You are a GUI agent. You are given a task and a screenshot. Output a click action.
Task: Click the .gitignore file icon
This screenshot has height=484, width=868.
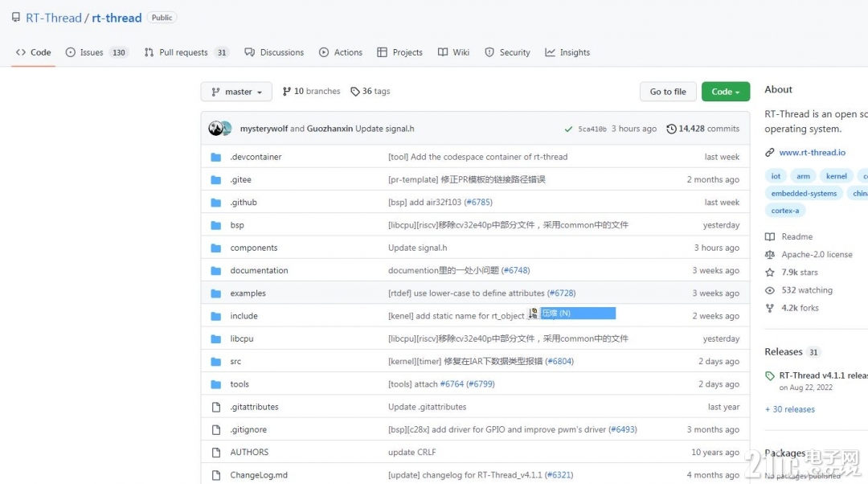point(216,429)
